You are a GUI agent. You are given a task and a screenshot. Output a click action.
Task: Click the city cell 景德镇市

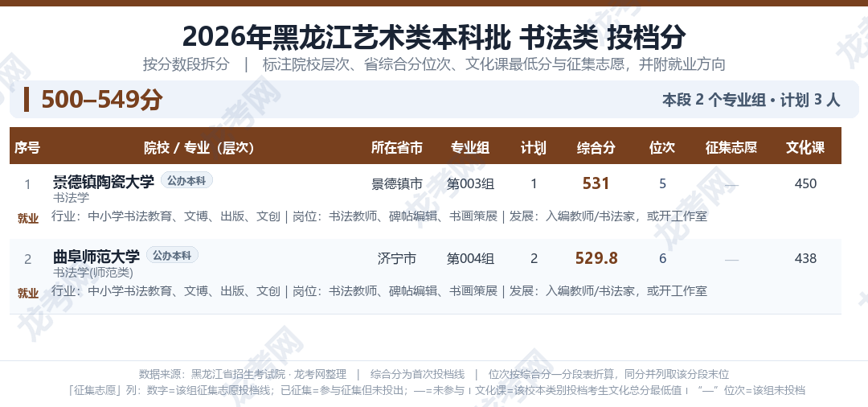[x=397, y=183]
